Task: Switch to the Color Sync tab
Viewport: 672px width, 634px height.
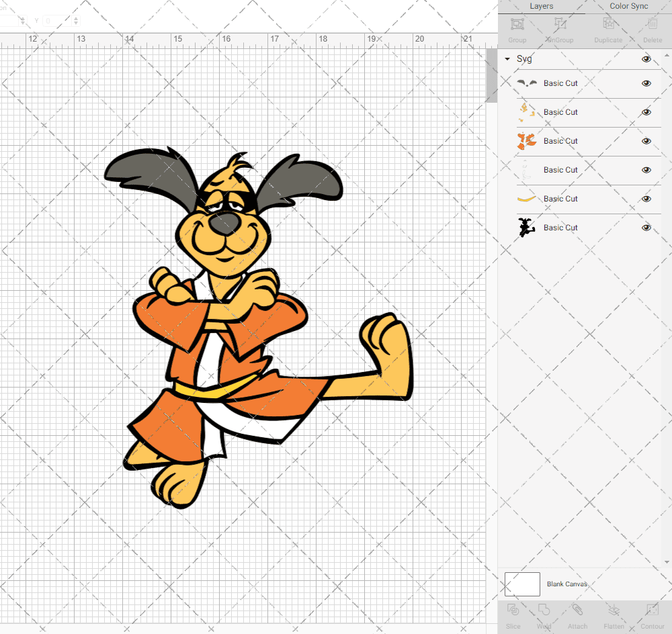Action: tap(629, 7)
